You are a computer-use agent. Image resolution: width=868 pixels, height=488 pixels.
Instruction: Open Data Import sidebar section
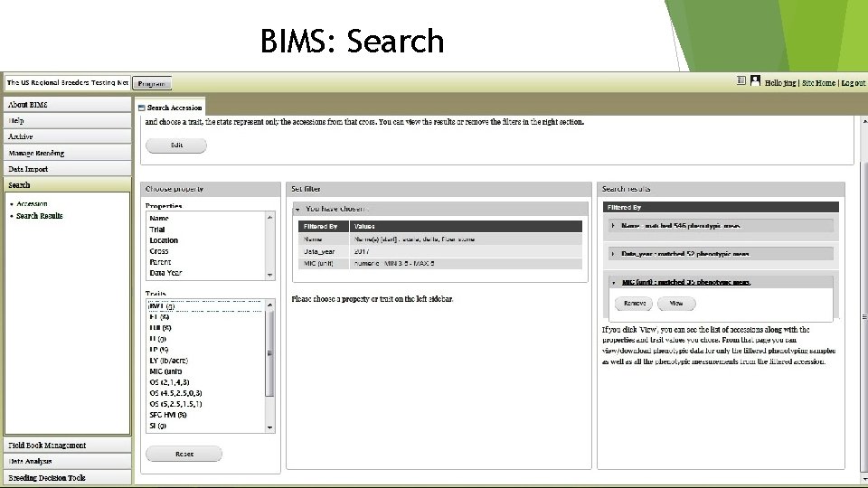tap(68, 169)
